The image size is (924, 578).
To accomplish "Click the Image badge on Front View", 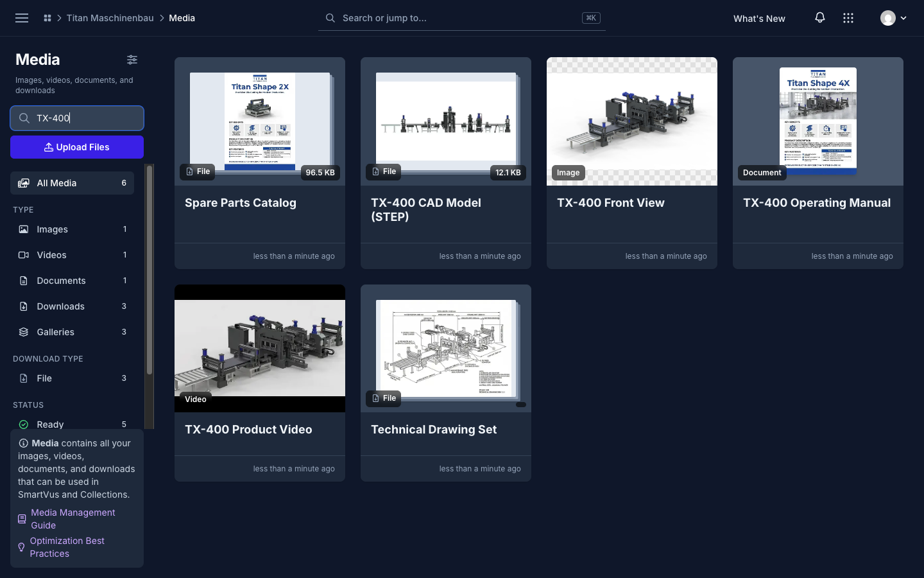I will pos(568,172).
